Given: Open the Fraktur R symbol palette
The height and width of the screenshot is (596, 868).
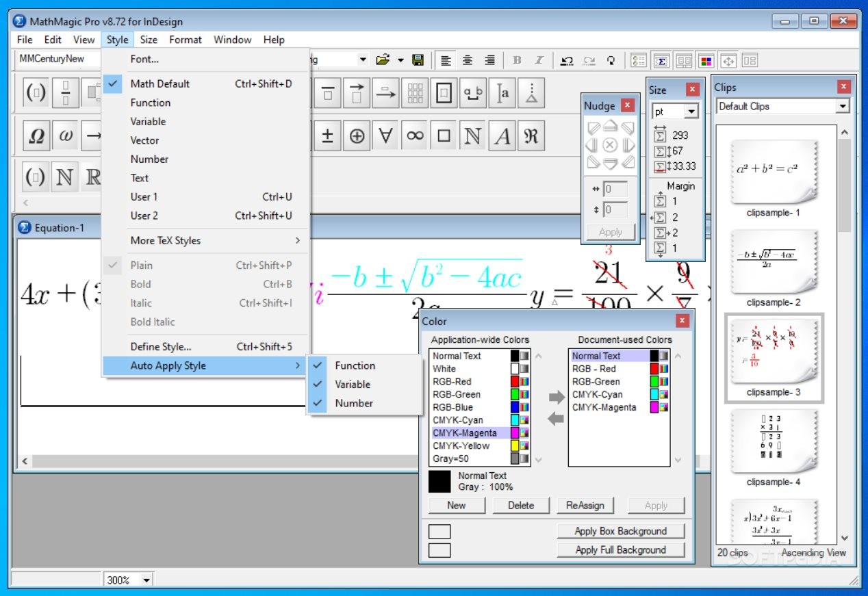Looking at the screenshot, I should tap(531, 135).
